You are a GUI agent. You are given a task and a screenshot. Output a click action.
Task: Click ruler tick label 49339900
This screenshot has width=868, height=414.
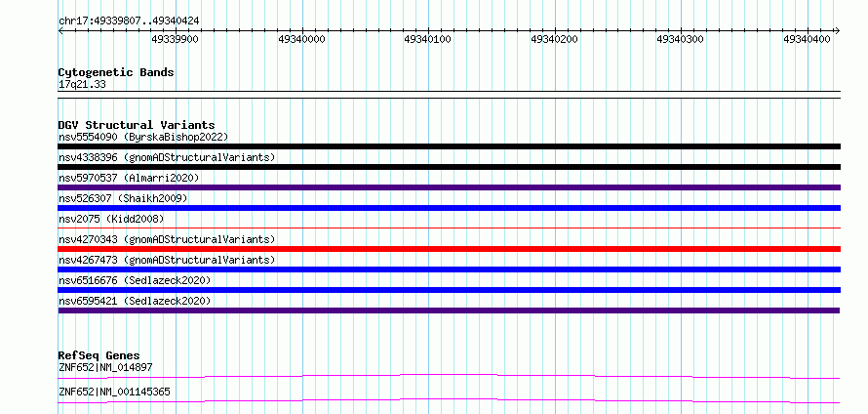pos(175,40)
